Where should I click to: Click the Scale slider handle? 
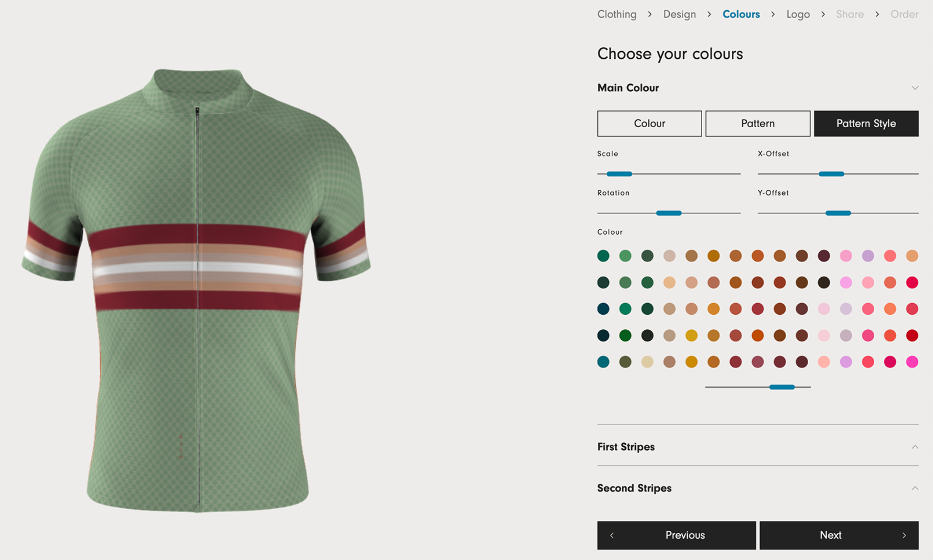(x=619, y=174)
